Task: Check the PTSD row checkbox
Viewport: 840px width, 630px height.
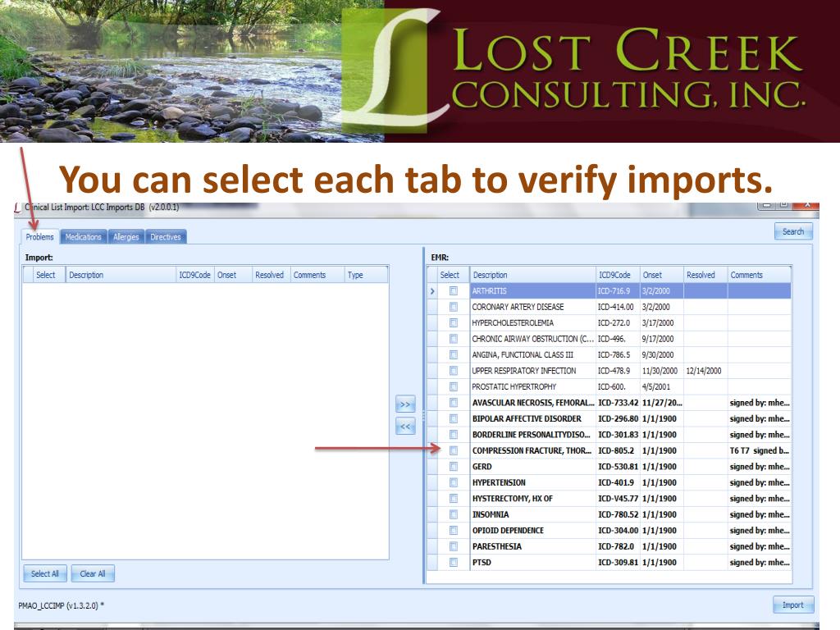Action: tap(453, 563)
